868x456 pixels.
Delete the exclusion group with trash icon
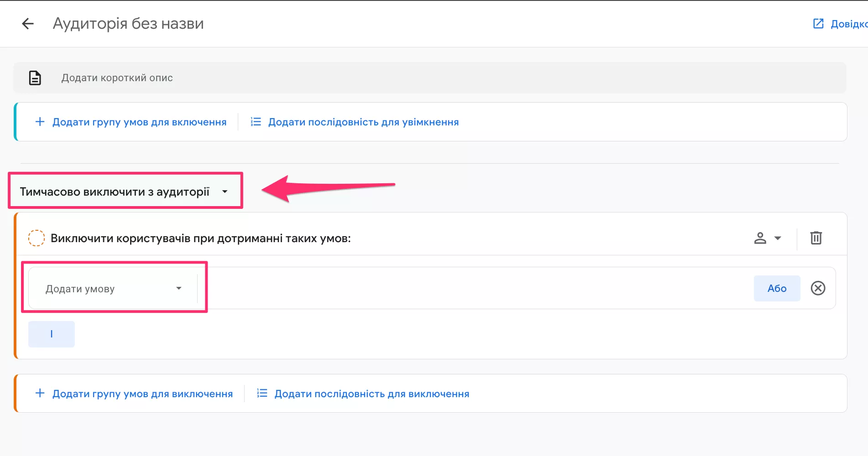click(x=816, y=238)
